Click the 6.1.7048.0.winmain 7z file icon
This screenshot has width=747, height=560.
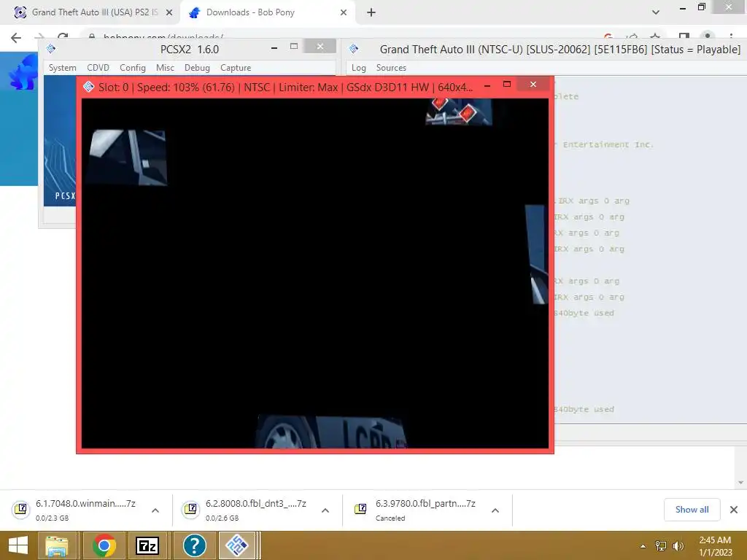click(x=21, y=510)
